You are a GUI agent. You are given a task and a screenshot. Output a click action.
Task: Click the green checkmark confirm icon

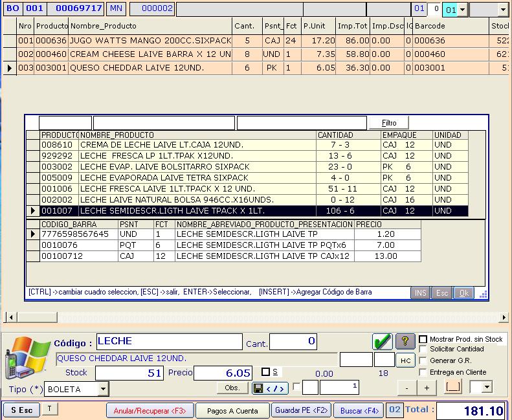[382, 341]
